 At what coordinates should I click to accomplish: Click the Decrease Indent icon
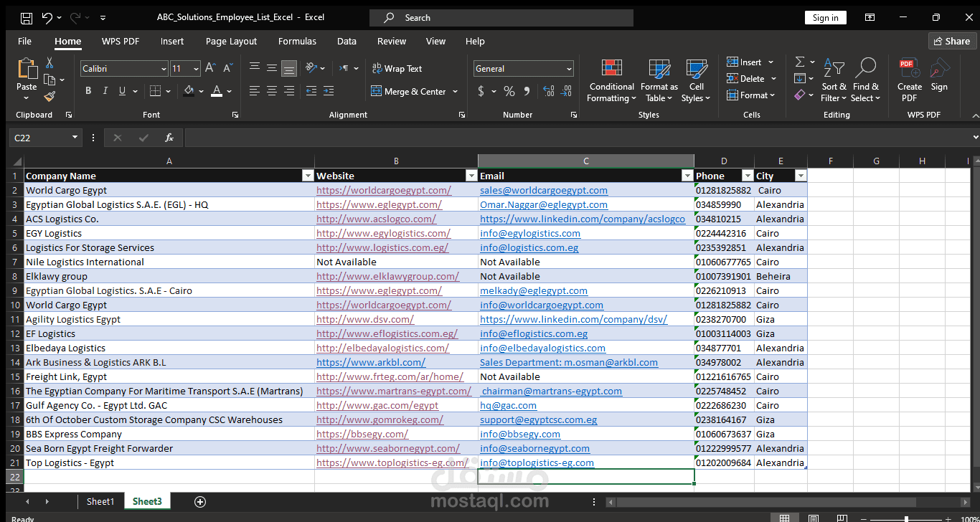pyautogui.click(x=311, y=91)
